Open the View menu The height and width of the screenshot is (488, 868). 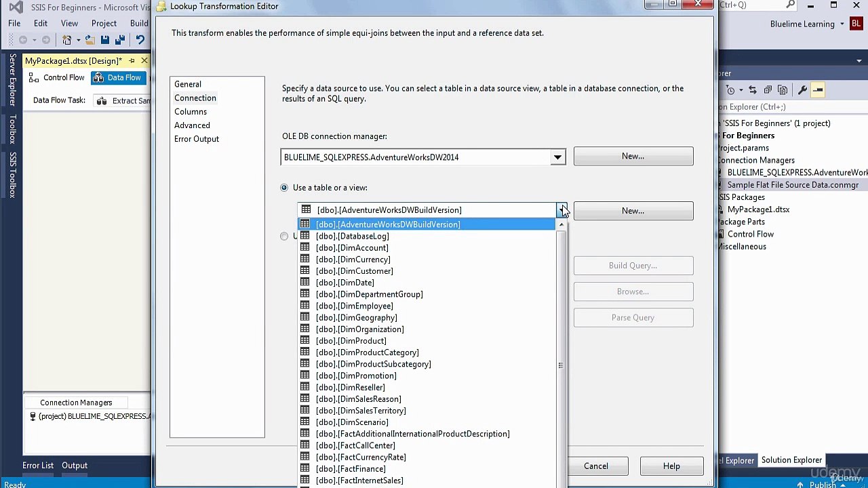pos(69,24)
